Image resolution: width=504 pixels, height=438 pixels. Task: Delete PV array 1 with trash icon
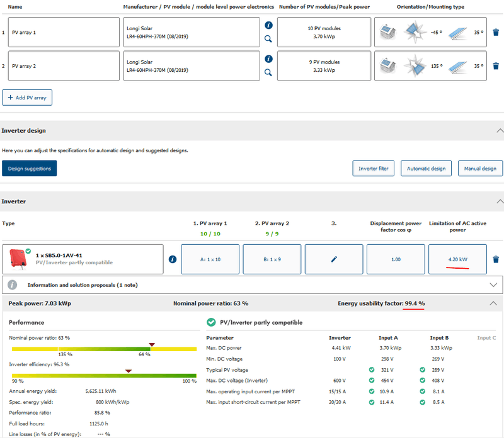496,32
